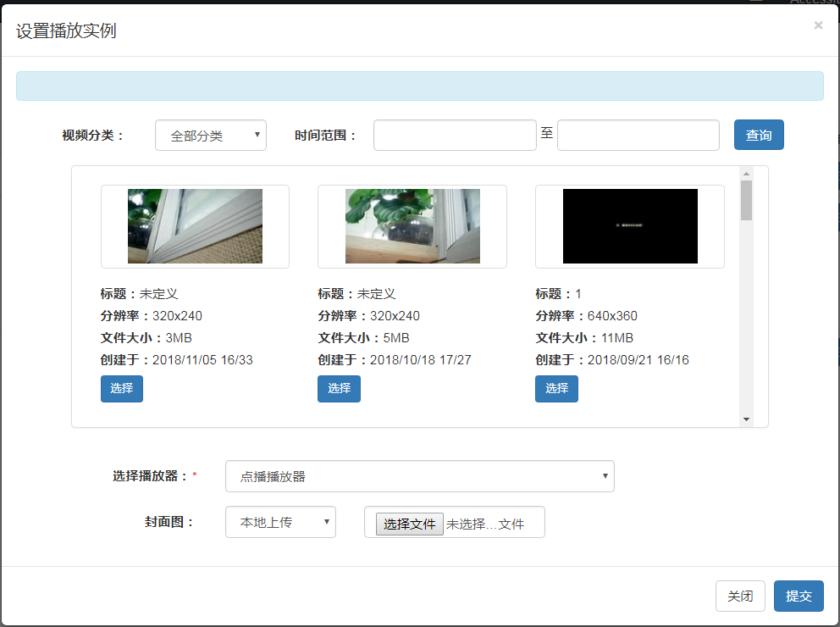The image size is (840, 627).
Task: Open thumbnail of video created 2018/11/05
Action: pyautogui.click(x=195, y=226)
